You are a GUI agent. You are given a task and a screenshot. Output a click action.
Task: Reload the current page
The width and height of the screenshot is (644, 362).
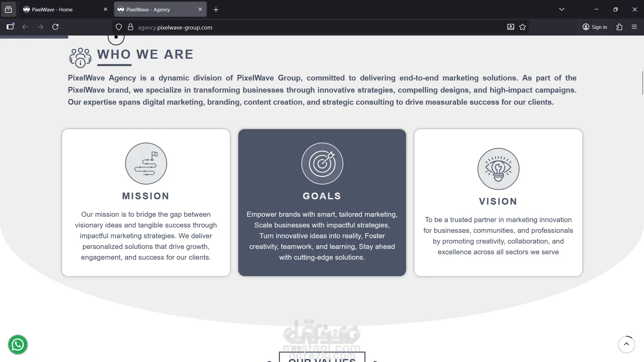[x=55, y=27]
